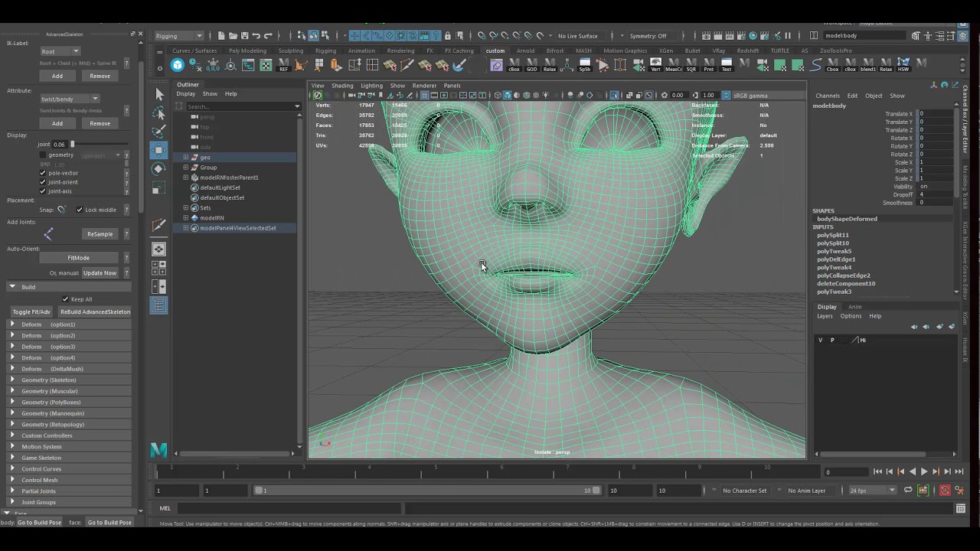Click the SpSh shelf button
Screen dimensions: 980x551
coord(585,65)
